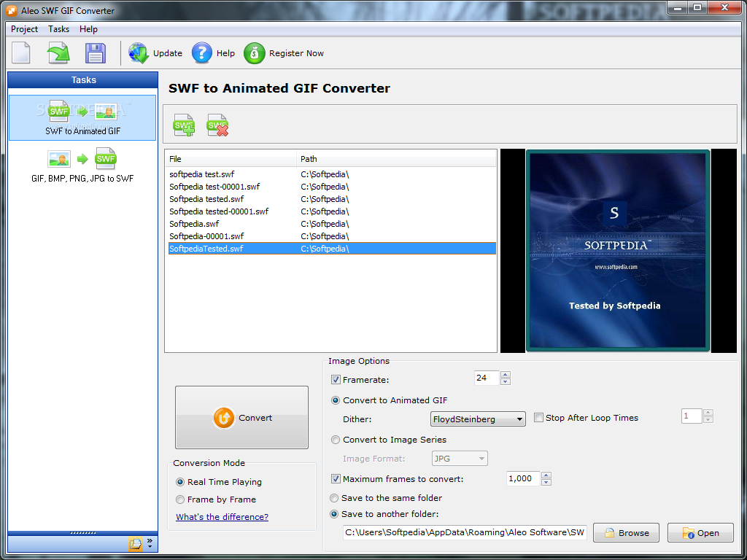Click the Browse folder button
Image resolution: width=747 pixels, height=560 pixels.
tap(626, 533)
